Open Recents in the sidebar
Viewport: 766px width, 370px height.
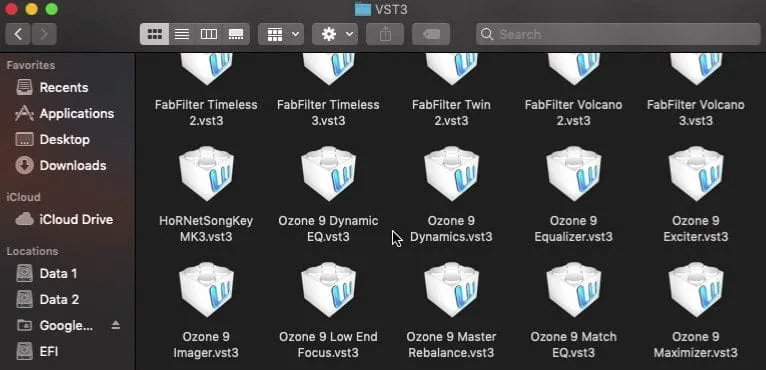coord(67,87)
